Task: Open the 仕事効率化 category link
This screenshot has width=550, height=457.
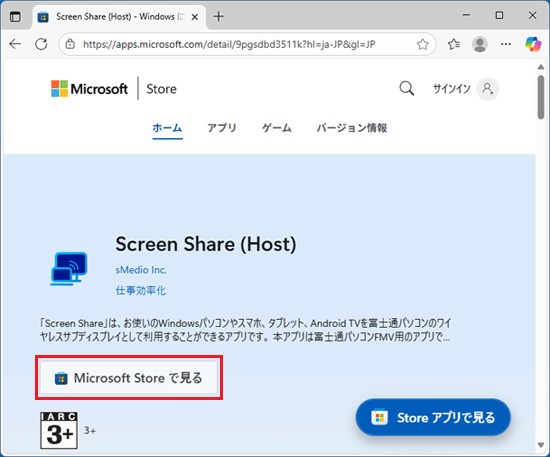Action: 141,290
